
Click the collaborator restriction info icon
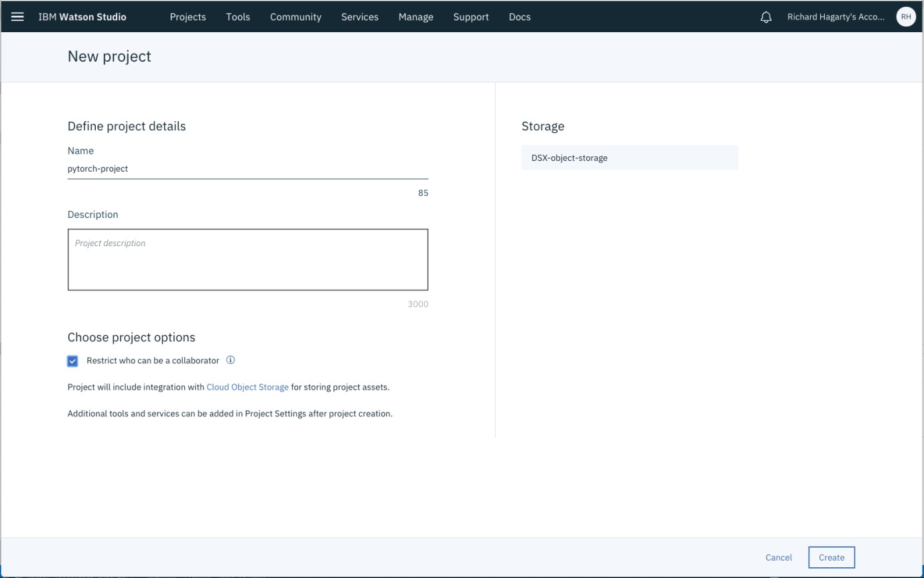[x=230, y=360]
